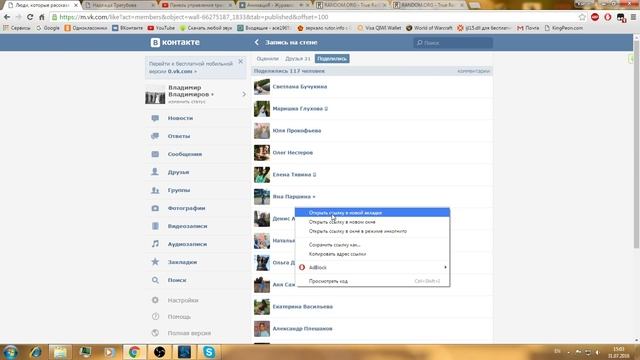640x360 pixels.
Task: Open Александр Плешаков profile link
Action: click(302, 329)
